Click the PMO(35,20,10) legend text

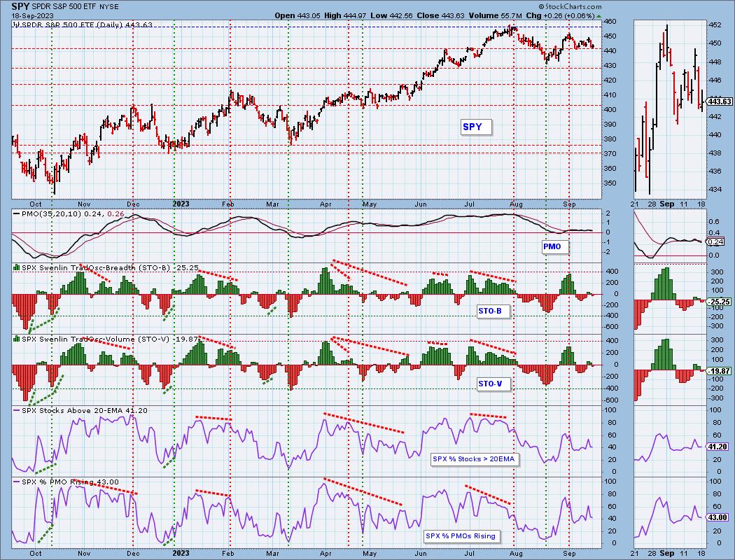[73, 213]
